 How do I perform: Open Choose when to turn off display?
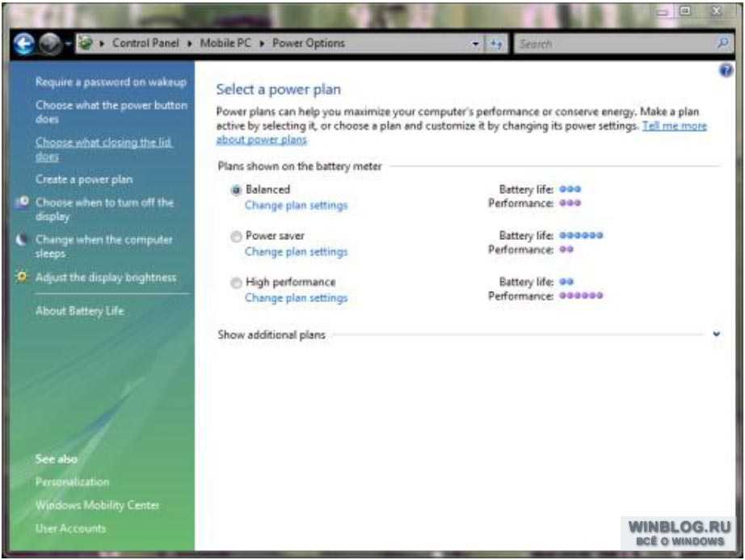coord(104,209)
